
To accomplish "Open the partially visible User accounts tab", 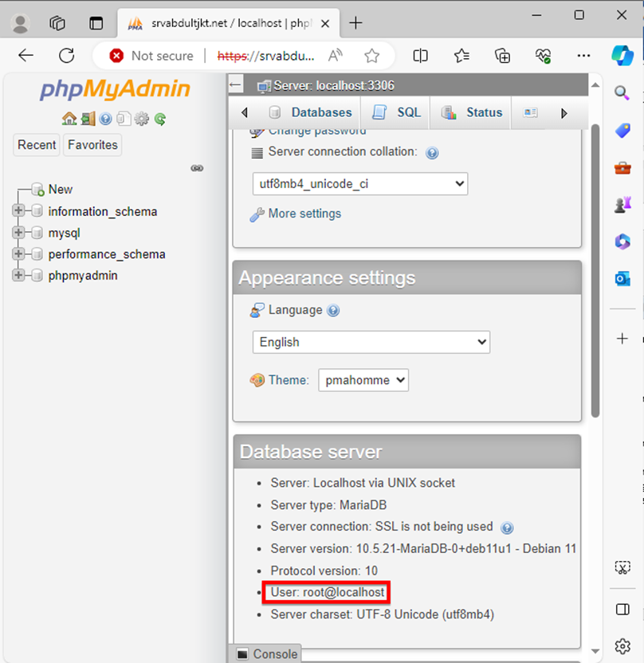I will click(530, 112).
